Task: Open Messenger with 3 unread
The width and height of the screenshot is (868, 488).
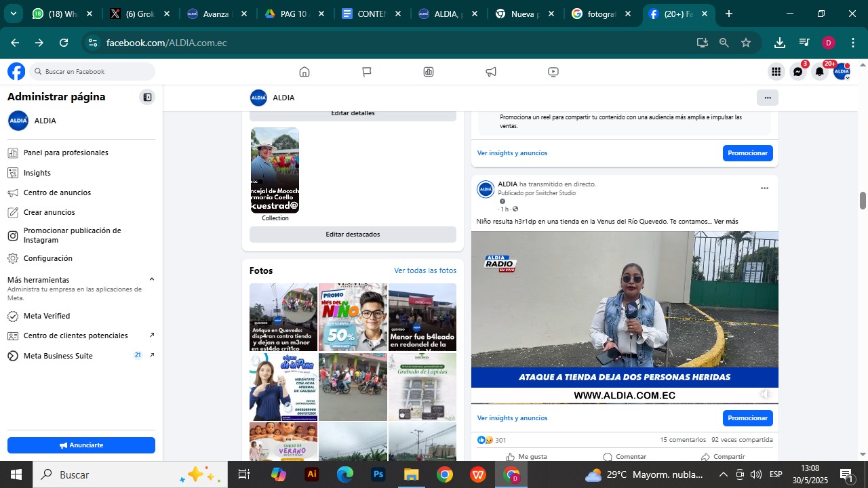Action: (798, 72)
